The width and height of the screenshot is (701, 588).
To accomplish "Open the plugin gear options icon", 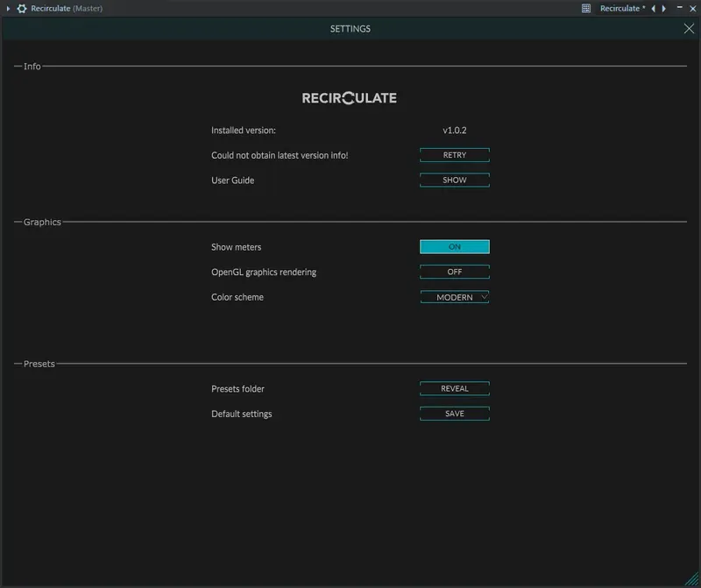I will [21, 9].
